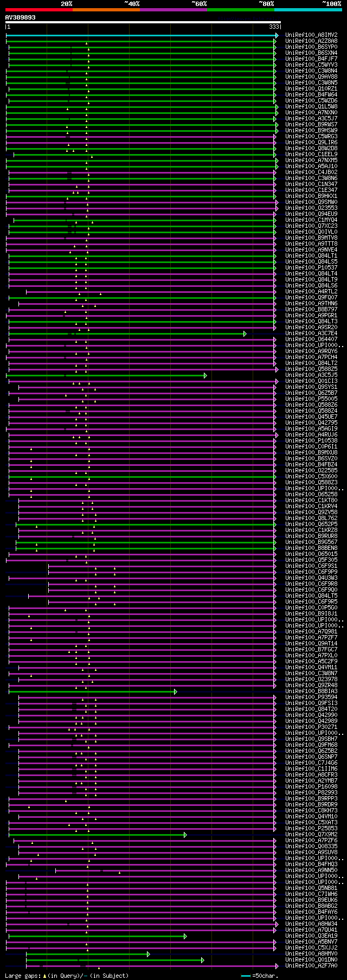The height and width of the screenshot is (980, 347).
Task: Select label UniRef100_P10537
Action: click(x=311, y=268)
